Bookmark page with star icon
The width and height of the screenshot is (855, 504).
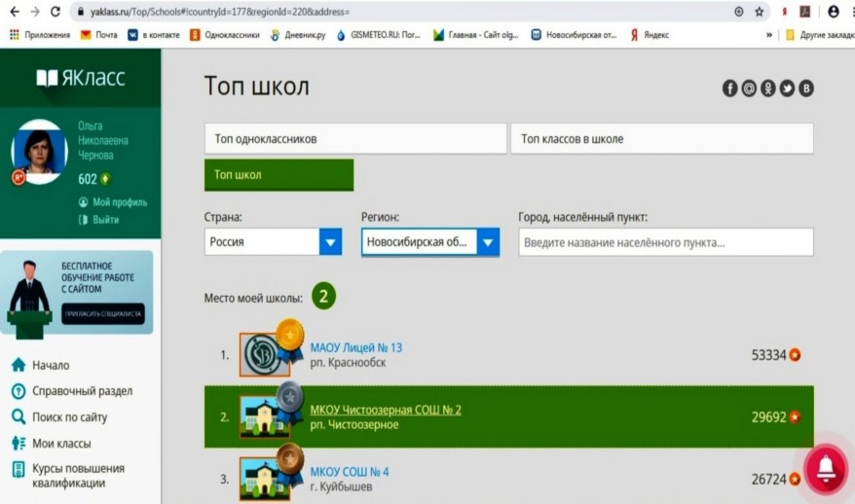tap(759, 12)
